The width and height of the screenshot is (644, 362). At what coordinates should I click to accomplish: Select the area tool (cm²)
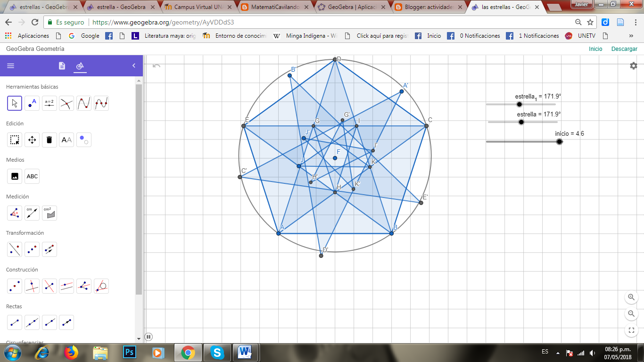(x=49, y=213)
